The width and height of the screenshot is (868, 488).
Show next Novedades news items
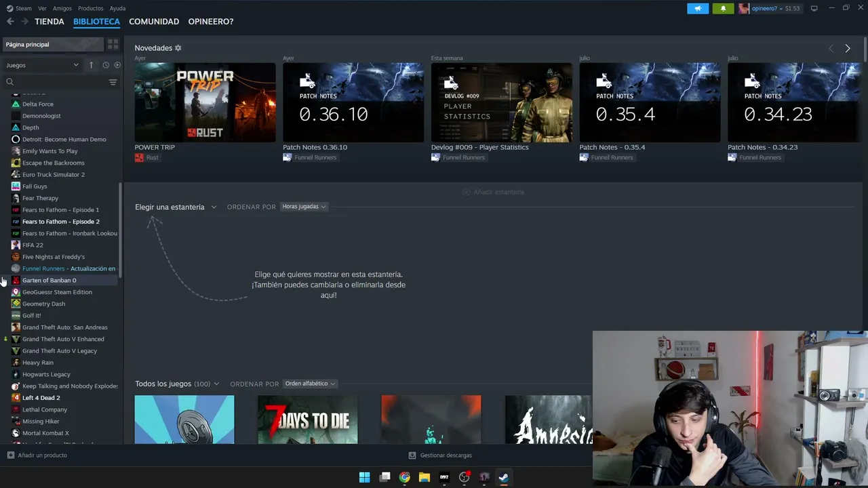click(x=848, y=48)
